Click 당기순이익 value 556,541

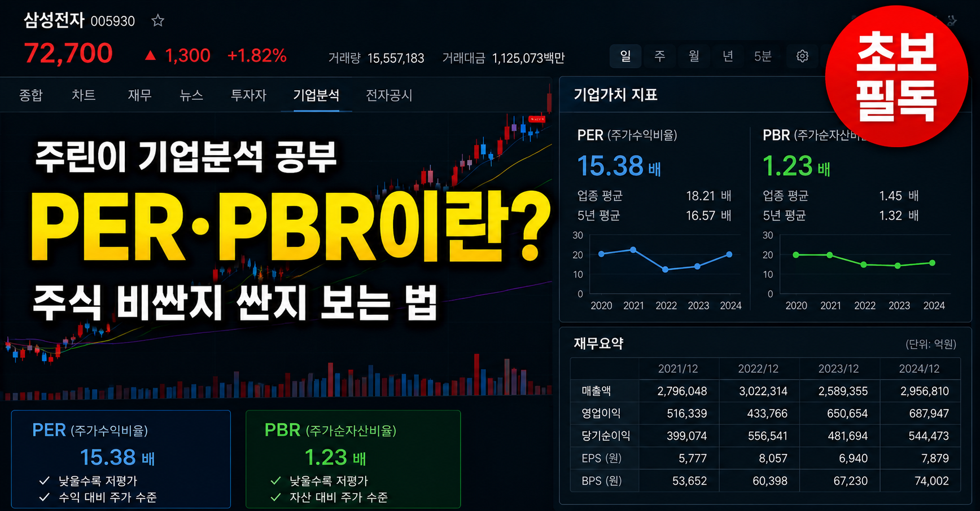click(x=767, y=436)
